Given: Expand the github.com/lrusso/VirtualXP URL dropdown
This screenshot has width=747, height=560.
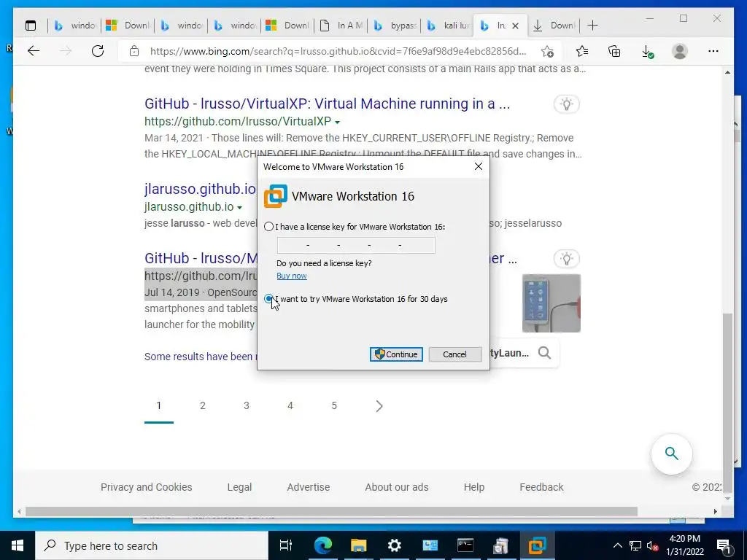Looking at the screenshot, I should click(x=337, y=122).
